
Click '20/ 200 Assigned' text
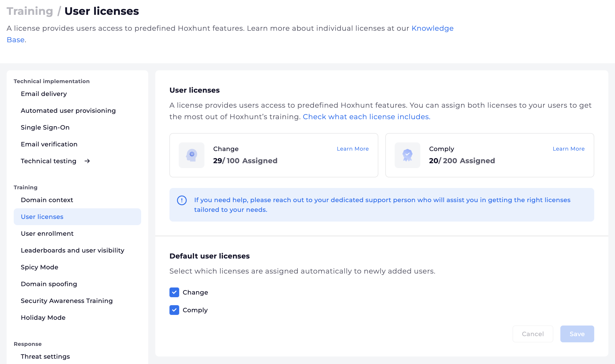coord(462,161)
